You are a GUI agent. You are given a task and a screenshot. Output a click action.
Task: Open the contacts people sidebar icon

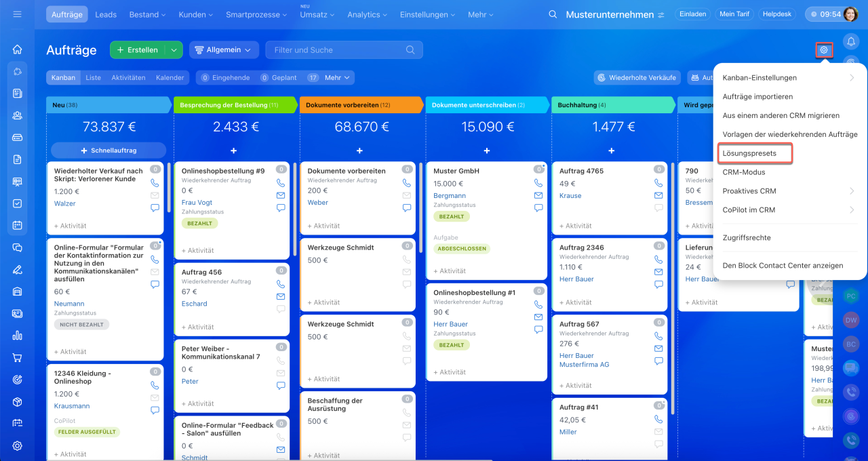[18, 115]
